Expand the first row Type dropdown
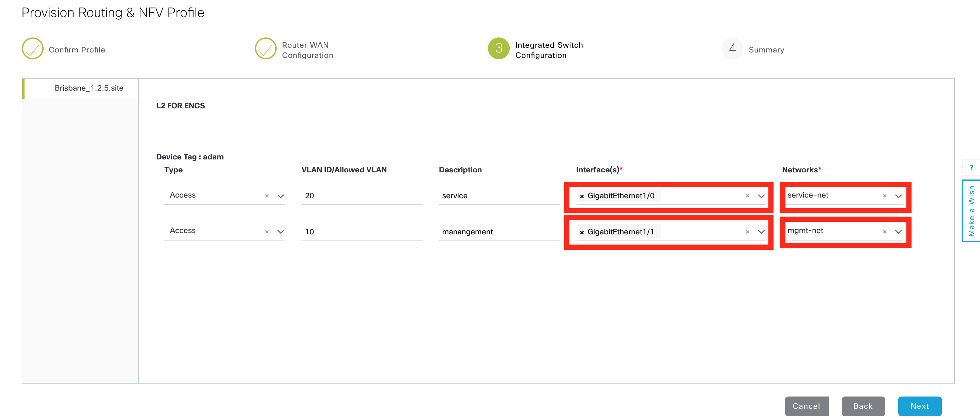Screen dimensions: 980x419 [x=281, y=196]
